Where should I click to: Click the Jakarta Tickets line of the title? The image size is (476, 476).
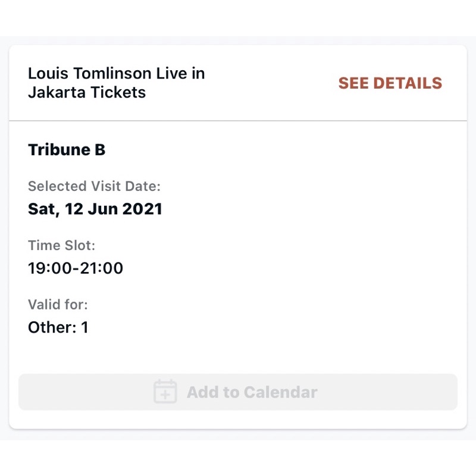pos(87,93)
